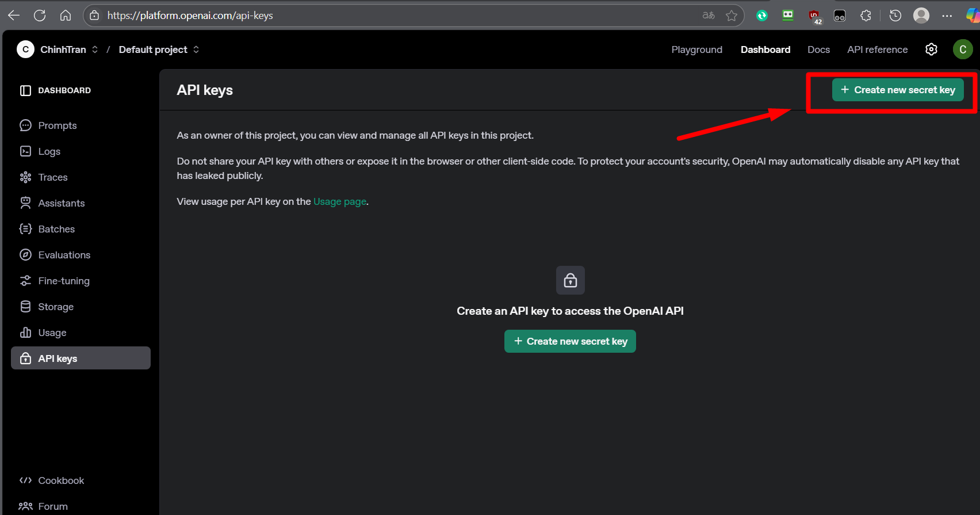Follow the Usage page link
The width and height of the screenshot is (980, 515).
coord(340,201)
